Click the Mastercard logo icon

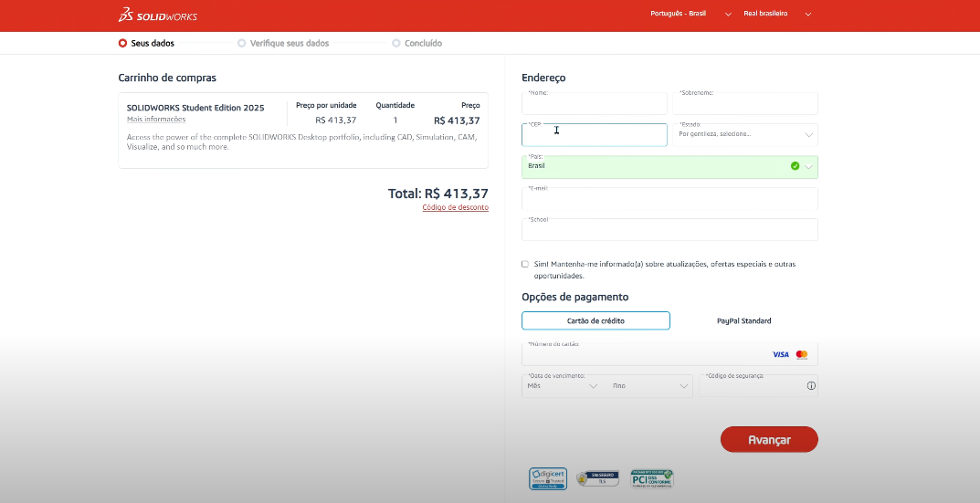point(802,354)
